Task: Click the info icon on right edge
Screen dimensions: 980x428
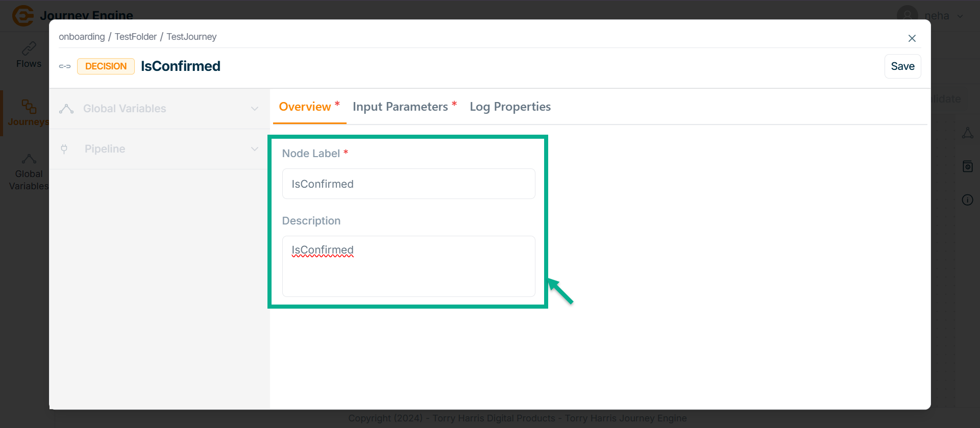Action: [x=967, y=200]
